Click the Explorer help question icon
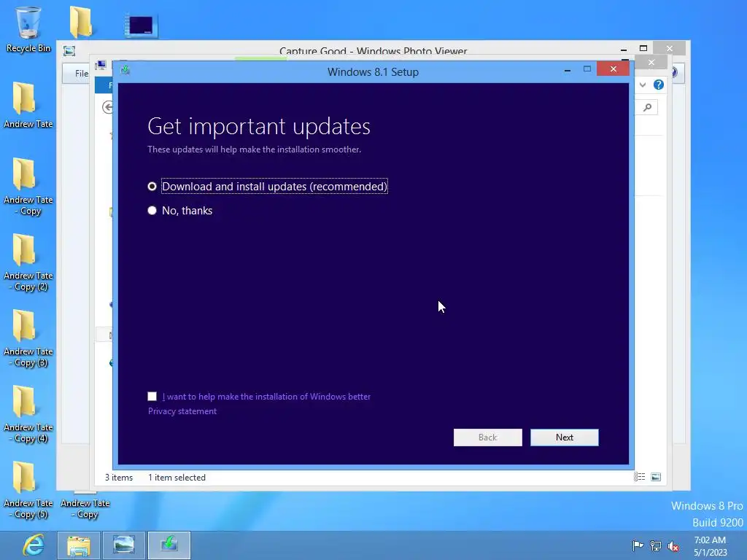The image size is (747, 560). click(x=659, y=85)
